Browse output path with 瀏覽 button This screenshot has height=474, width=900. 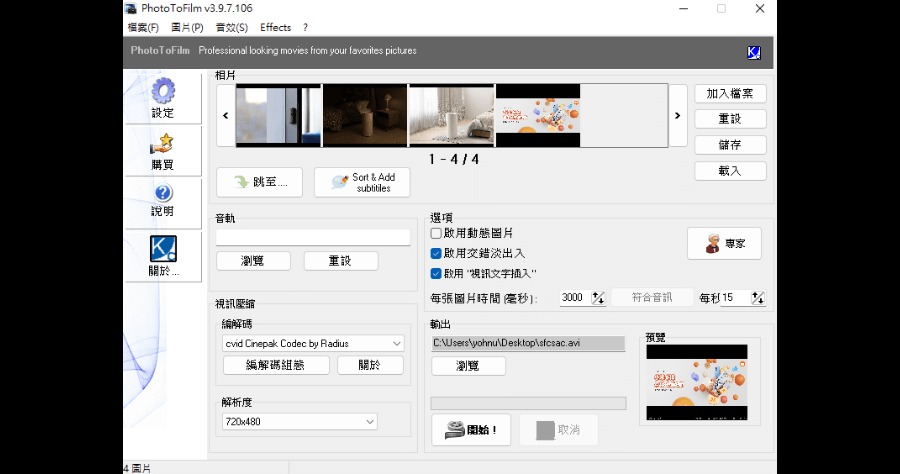[x=468, y=366]
